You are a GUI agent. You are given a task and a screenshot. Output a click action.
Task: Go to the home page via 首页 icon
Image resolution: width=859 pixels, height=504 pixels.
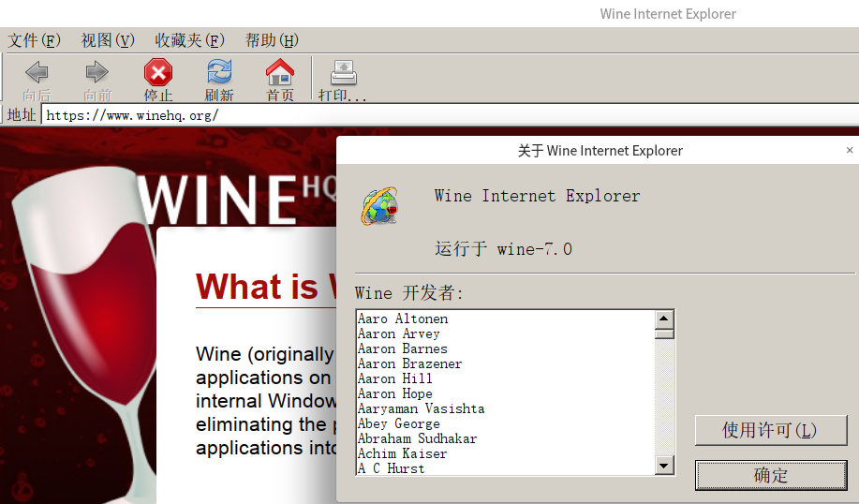tap(280, 72)
